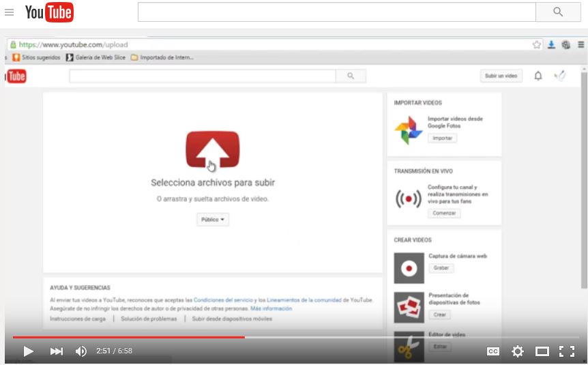Click the inner page search field
Viewport: 588px width, 365px height.
(x=203, y=76)
